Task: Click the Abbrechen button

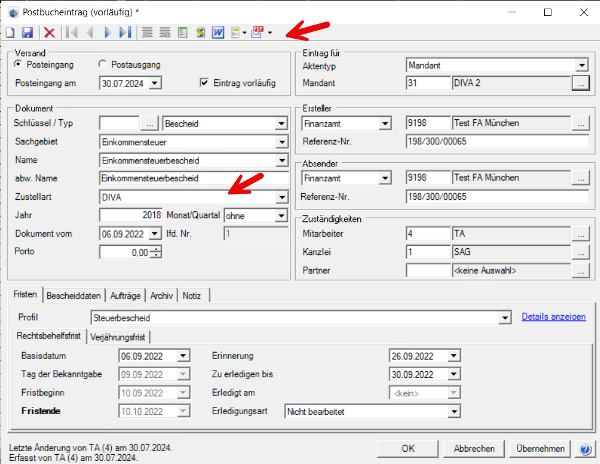Action: [474, 449]
